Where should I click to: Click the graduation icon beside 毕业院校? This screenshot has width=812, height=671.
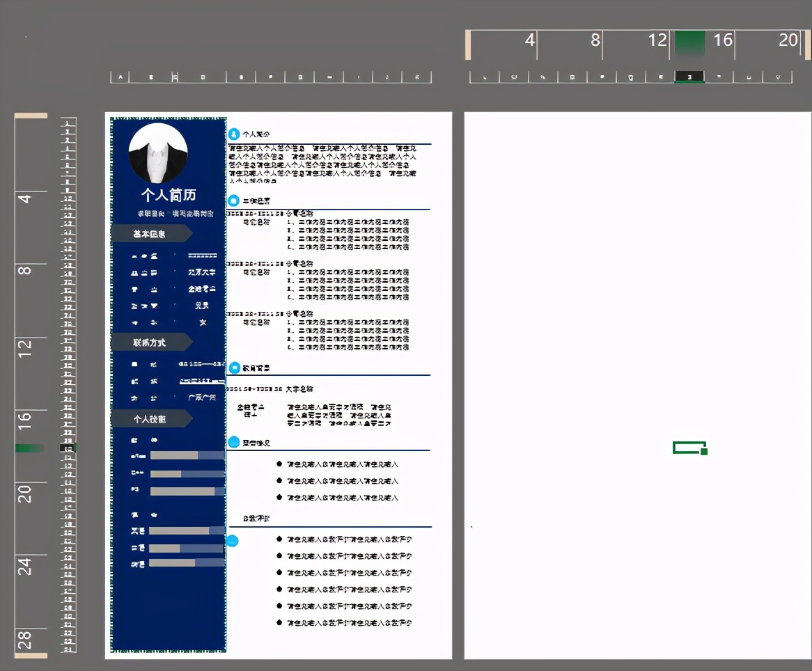(145, 273)
